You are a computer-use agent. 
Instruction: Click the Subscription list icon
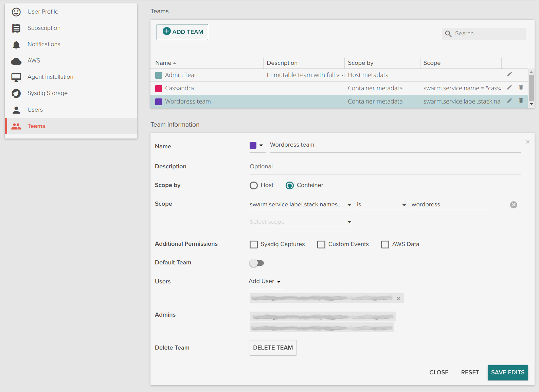(x=16, y=28)
